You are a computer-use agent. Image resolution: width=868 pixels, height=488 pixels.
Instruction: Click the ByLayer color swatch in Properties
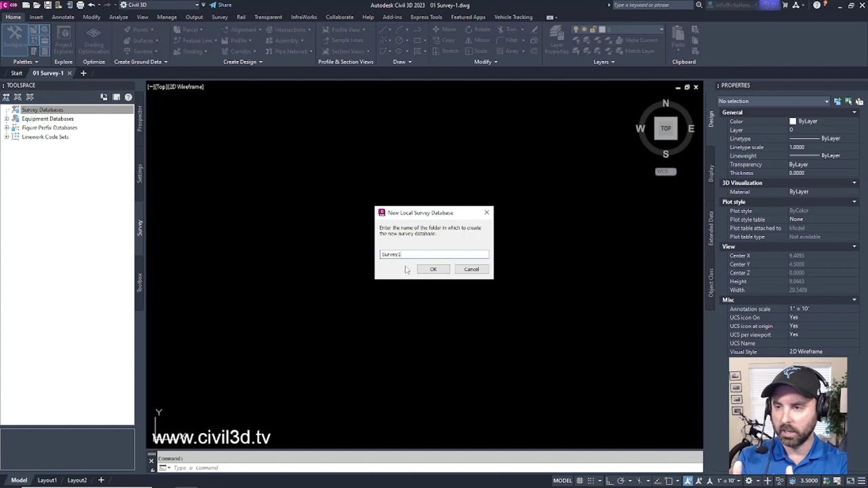coord(793,121)
